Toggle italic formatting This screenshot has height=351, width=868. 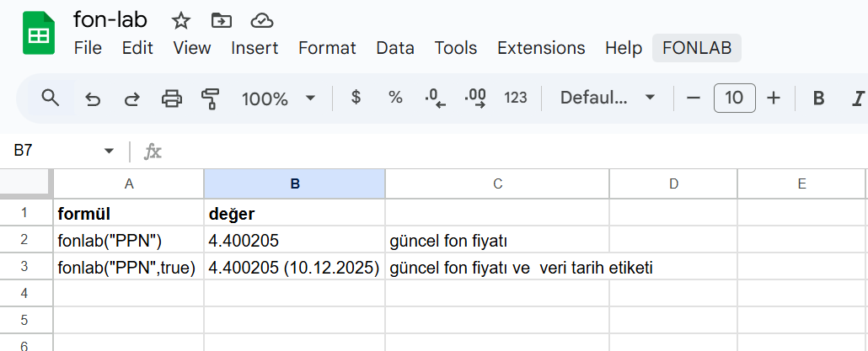[x=859, y=98]
